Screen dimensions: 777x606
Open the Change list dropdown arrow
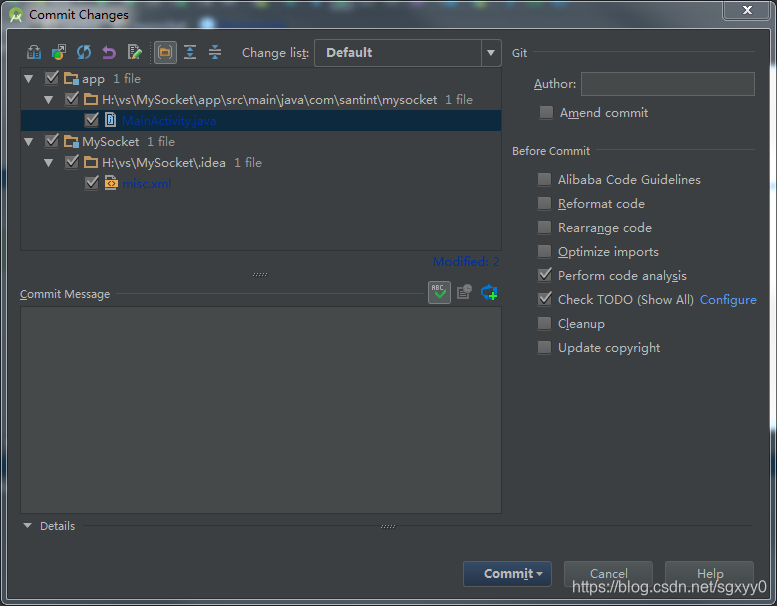(x=491, y=53)
